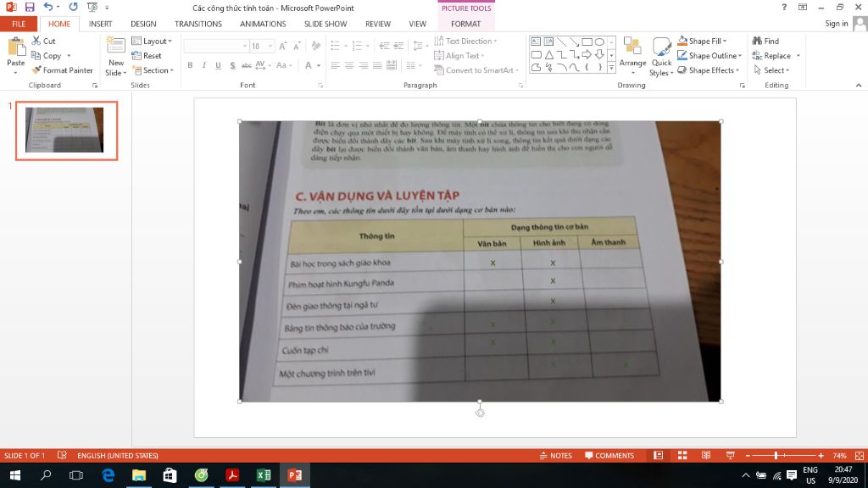Align text right
Viewport: 868px width, 488px height.
363,65
